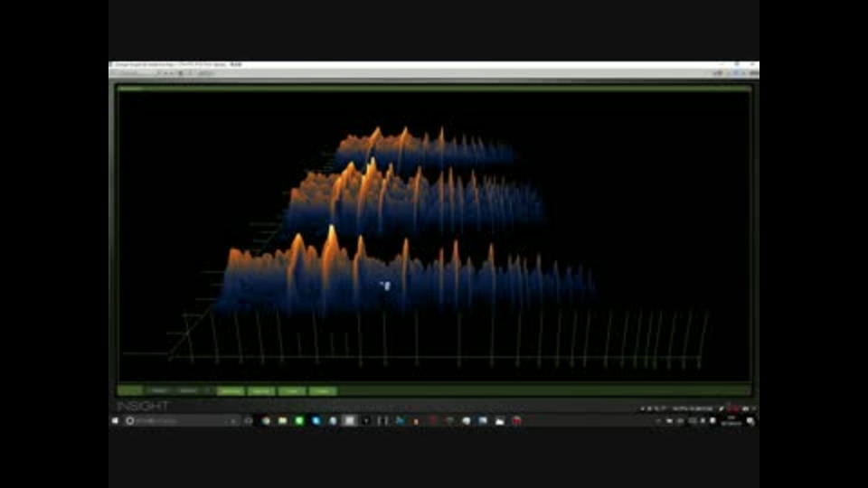Select the leftmost green button in the Insight bottom bar
The image size is (868, 488).
(x=130, y=390)
